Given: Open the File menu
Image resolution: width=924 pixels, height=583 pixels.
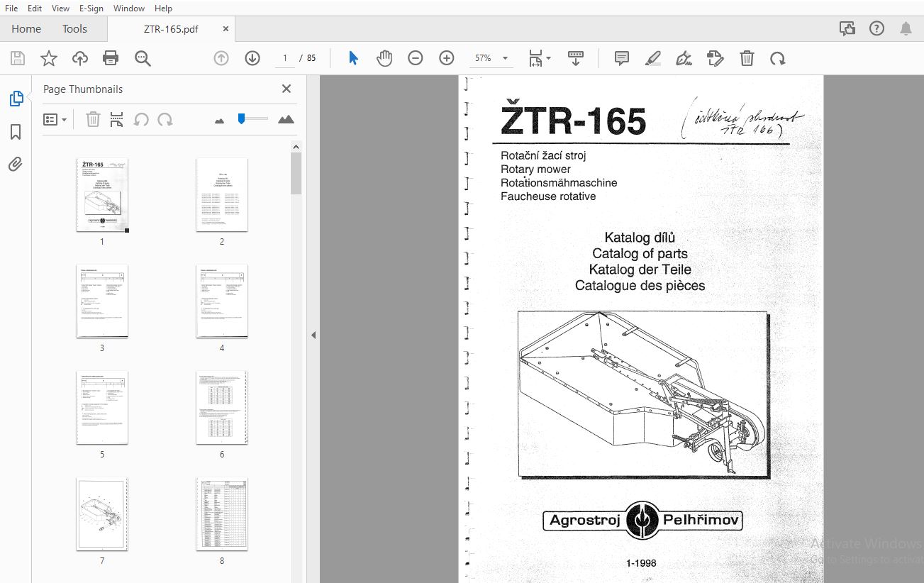Looking at the screenshot, I should pyautogui.click(x=11, y=8).
